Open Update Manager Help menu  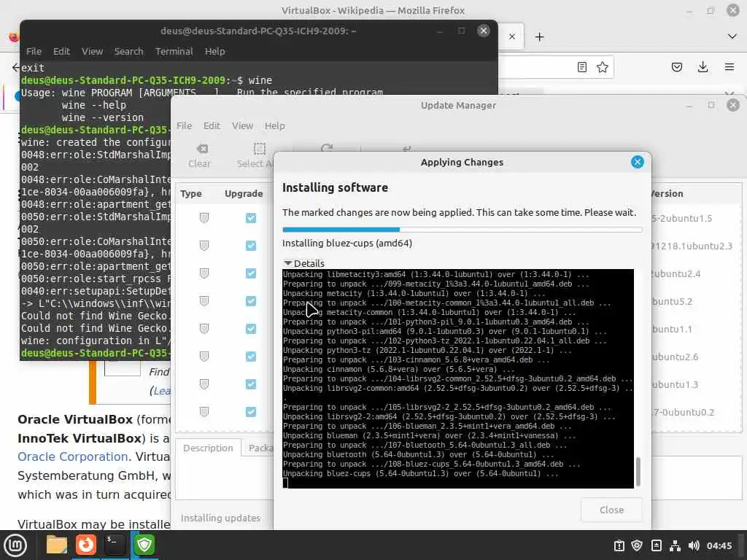click(x=274, y=125)
